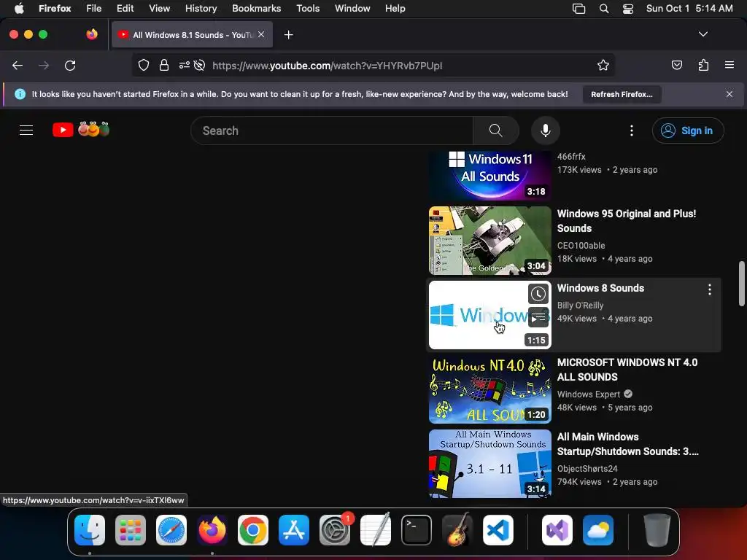
Task: Click the Spotlight search icon in menu bar
Action: point(603,9)
